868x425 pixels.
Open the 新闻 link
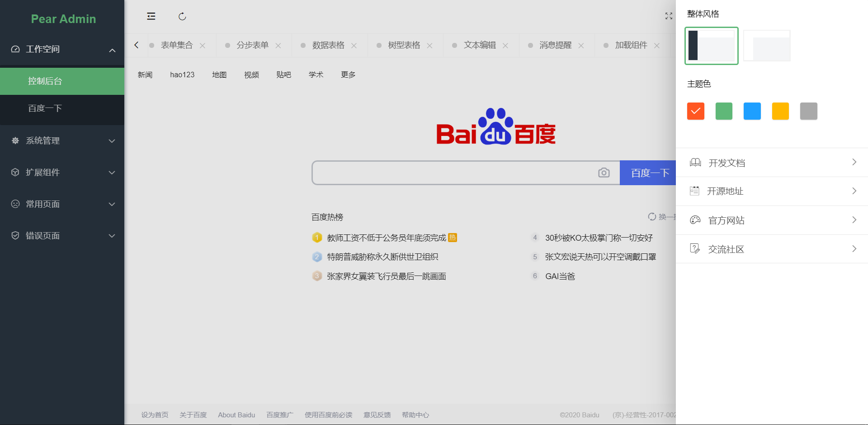145,75
